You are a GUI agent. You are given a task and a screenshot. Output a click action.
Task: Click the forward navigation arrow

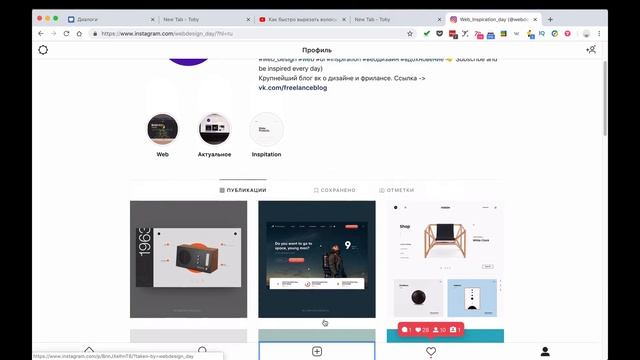tap(53, 33)
